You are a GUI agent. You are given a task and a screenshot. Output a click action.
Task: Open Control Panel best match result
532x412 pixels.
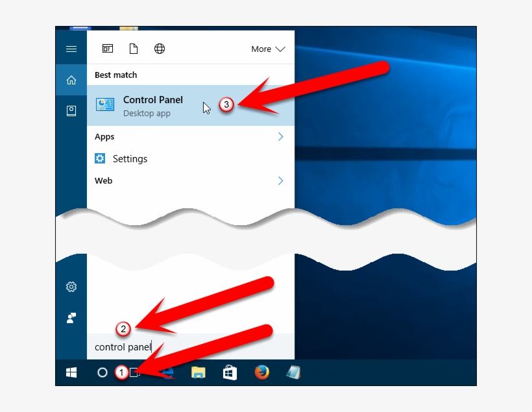(153, 105)
